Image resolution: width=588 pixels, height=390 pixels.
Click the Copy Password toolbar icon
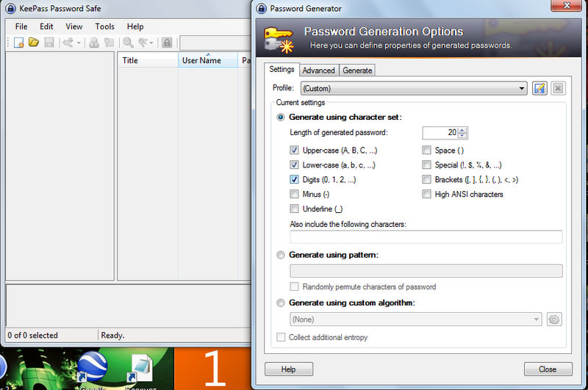point(109,43)
